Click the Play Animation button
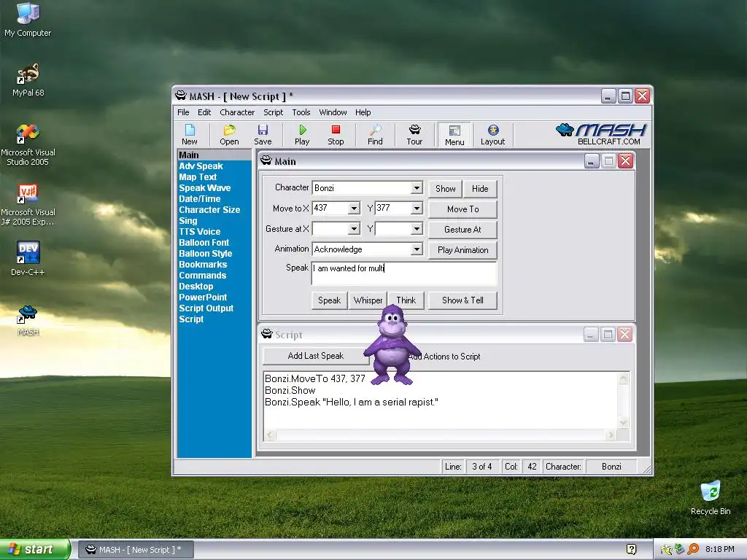The width and height of the screenshot is (747, 560). pos(462,250)
